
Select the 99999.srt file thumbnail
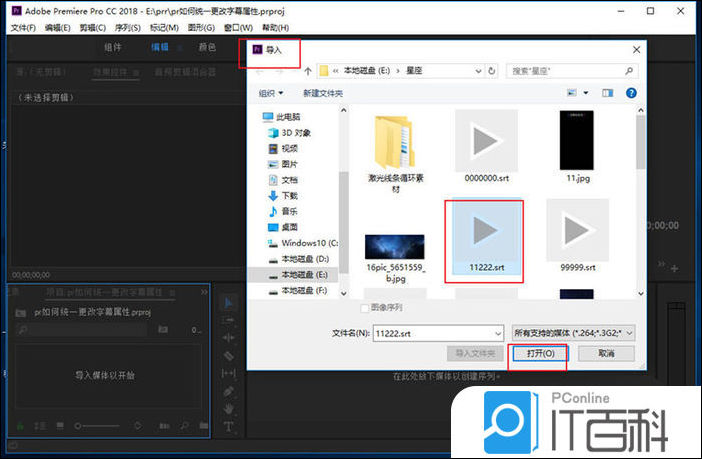coord(577,231)
